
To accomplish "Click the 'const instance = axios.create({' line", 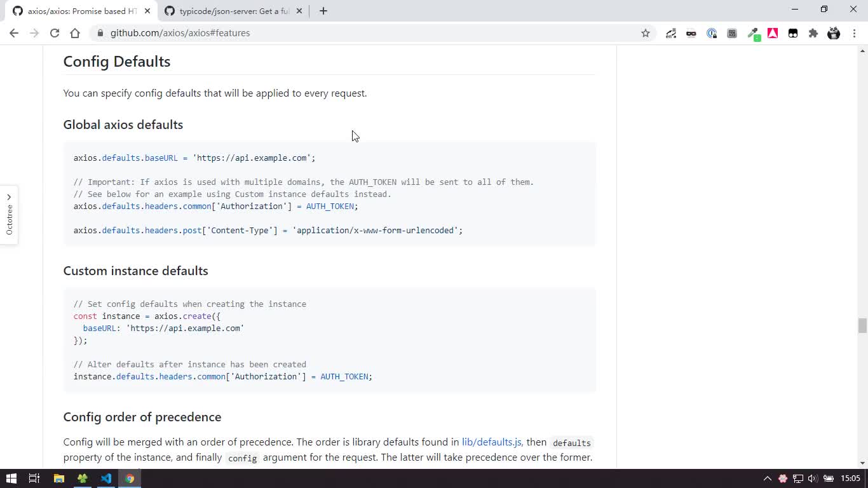I will click(x=147, y=316).
